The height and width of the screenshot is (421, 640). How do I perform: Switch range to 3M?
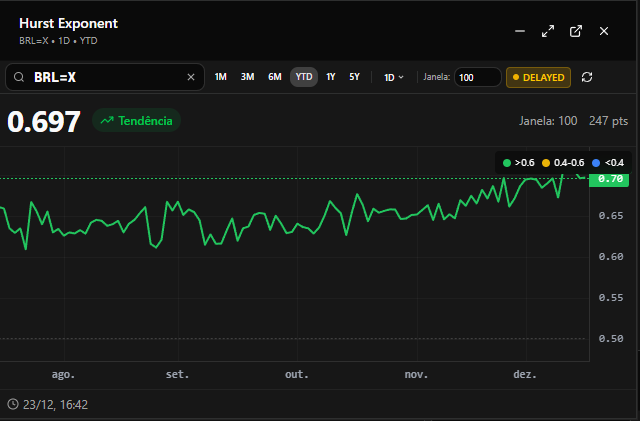point(247,77)
